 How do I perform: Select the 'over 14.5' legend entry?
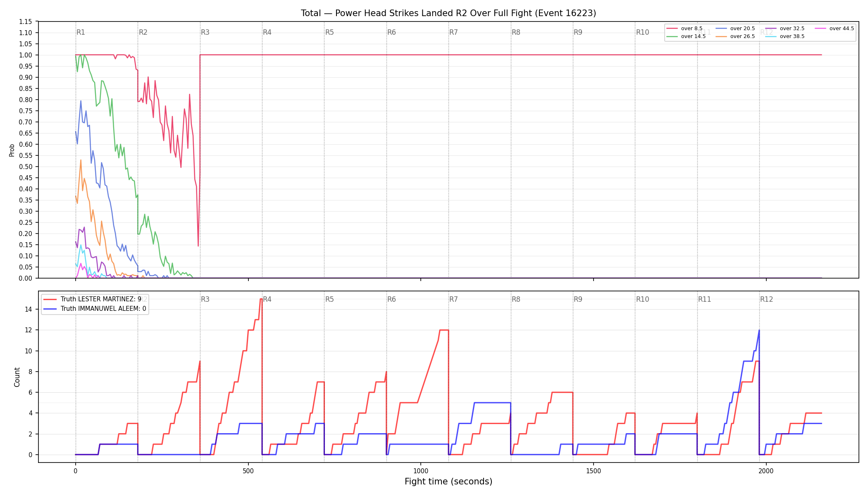click(686, 36)
